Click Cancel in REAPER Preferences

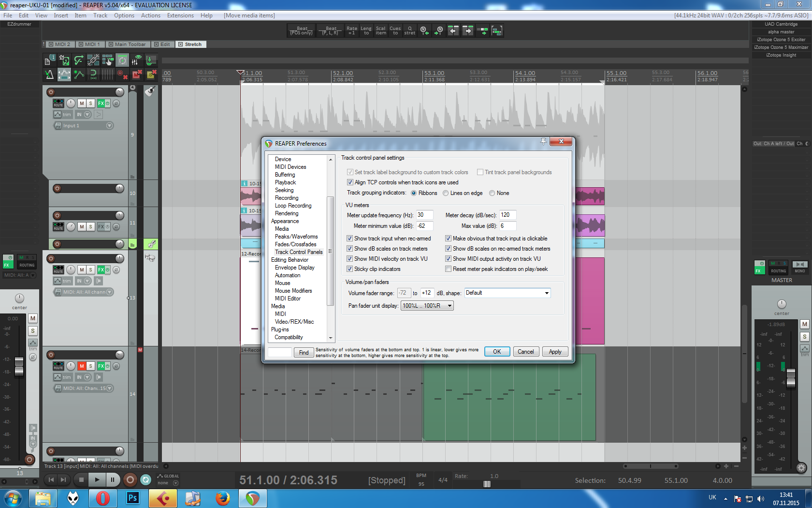coord(526,352)
